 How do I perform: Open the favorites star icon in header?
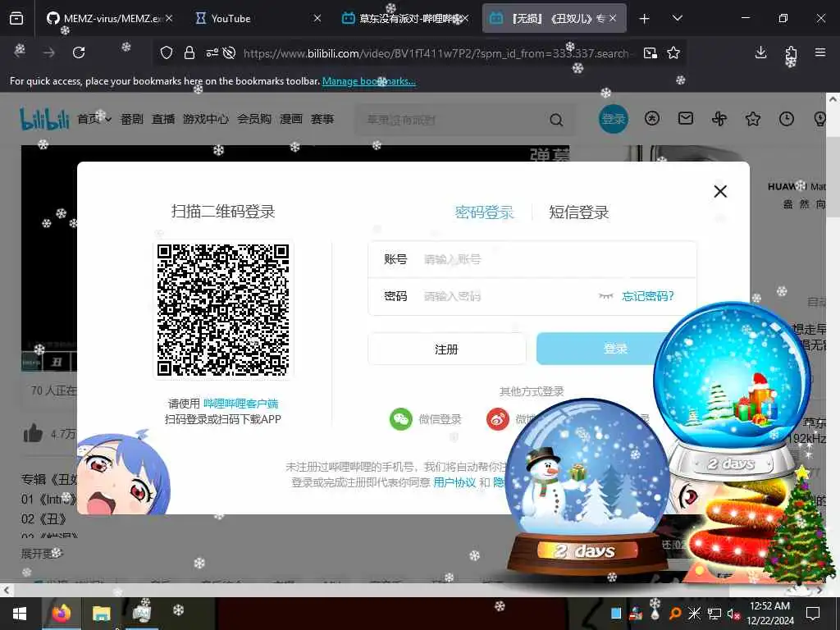(x=753, y=118)
